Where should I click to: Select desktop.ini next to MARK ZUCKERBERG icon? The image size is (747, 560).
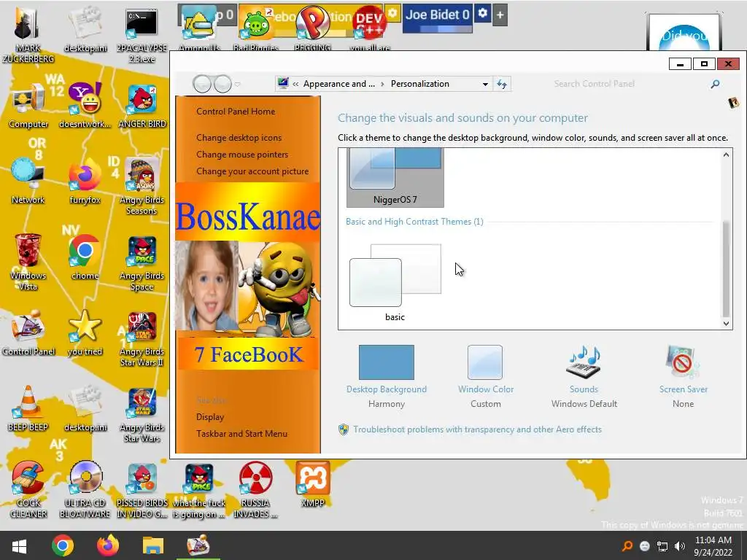(85, 29)
